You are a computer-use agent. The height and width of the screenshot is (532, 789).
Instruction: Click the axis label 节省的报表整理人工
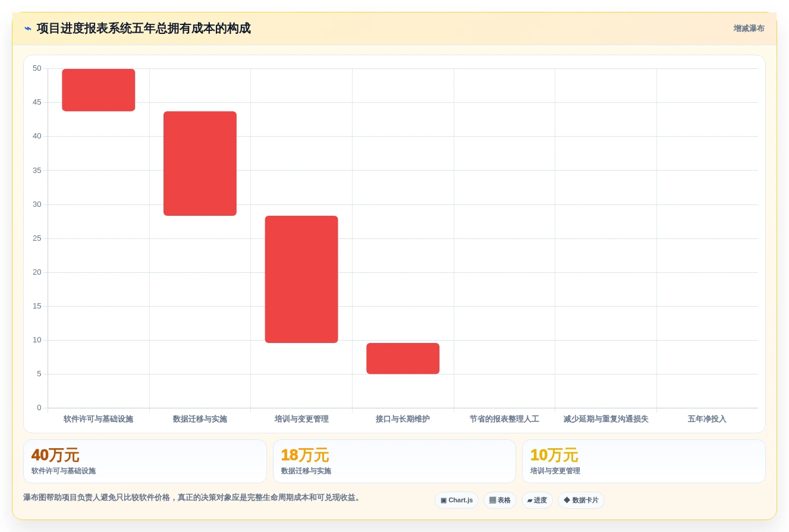tap(504, 419)
